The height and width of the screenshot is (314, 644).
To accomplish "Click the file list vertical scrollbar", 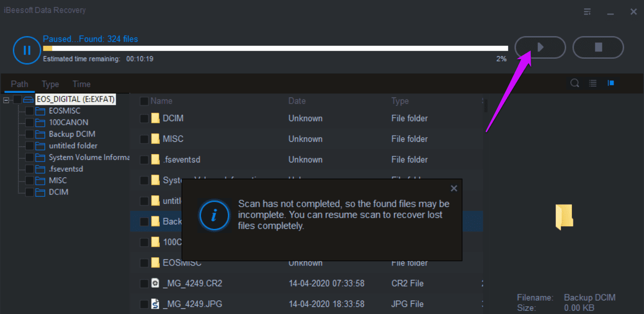I will (x=485, y=105).
